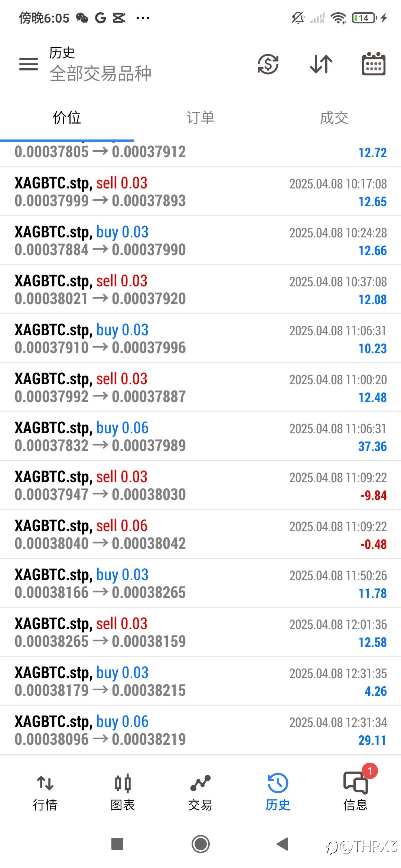Image resolution: width=401 pixels, height=868 pixels.
Task: Open 历史 history in bottom navigation
Action: [278, 793]
